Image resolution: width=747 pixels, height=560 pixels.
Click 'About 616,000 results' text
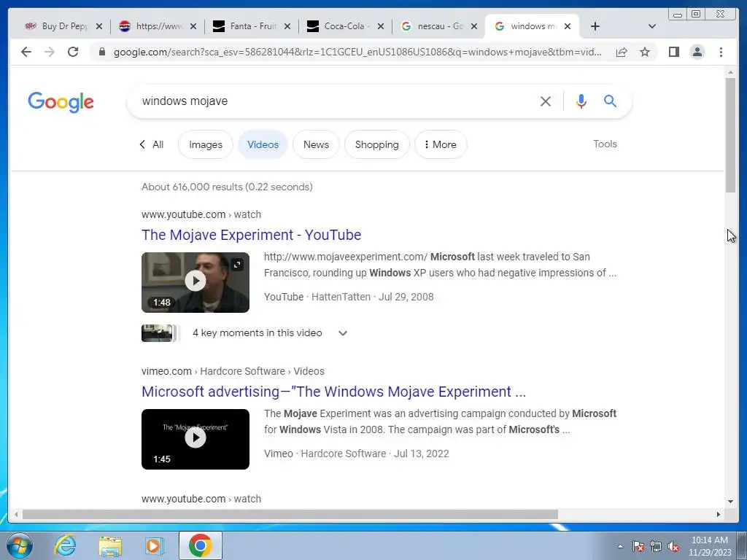coord(227,187)
